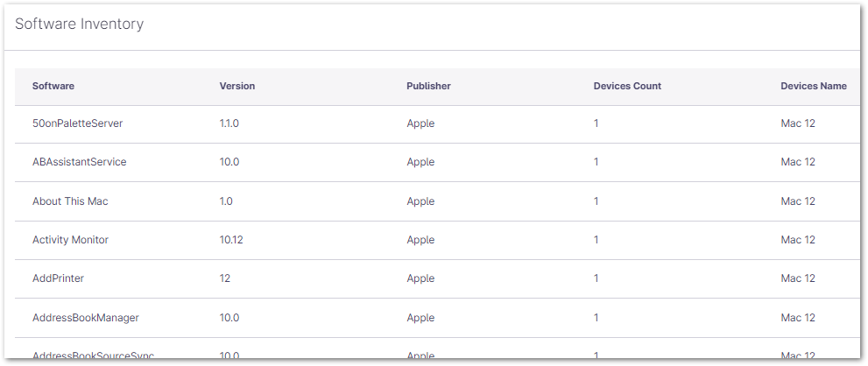This screenshot has width=868, height=366.
Task: Select version 1.0 of About This Mac
Action: tap(226, 201)
